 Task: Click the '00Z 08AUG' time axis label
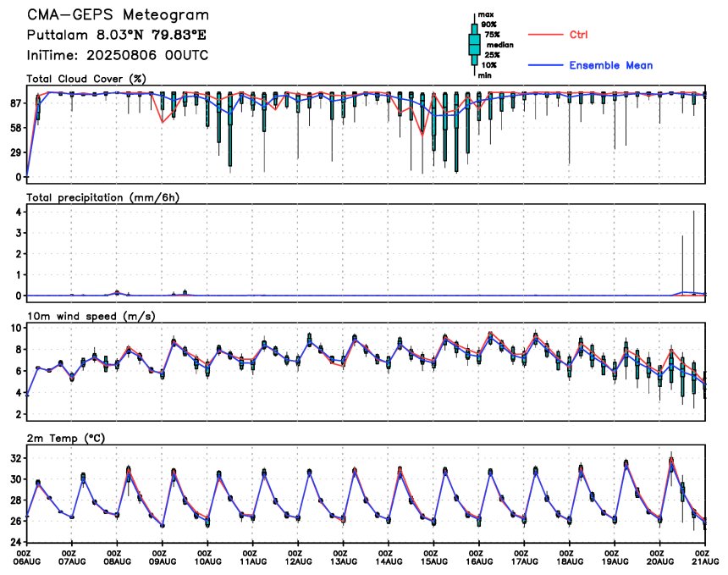click(x=118, y=557)
